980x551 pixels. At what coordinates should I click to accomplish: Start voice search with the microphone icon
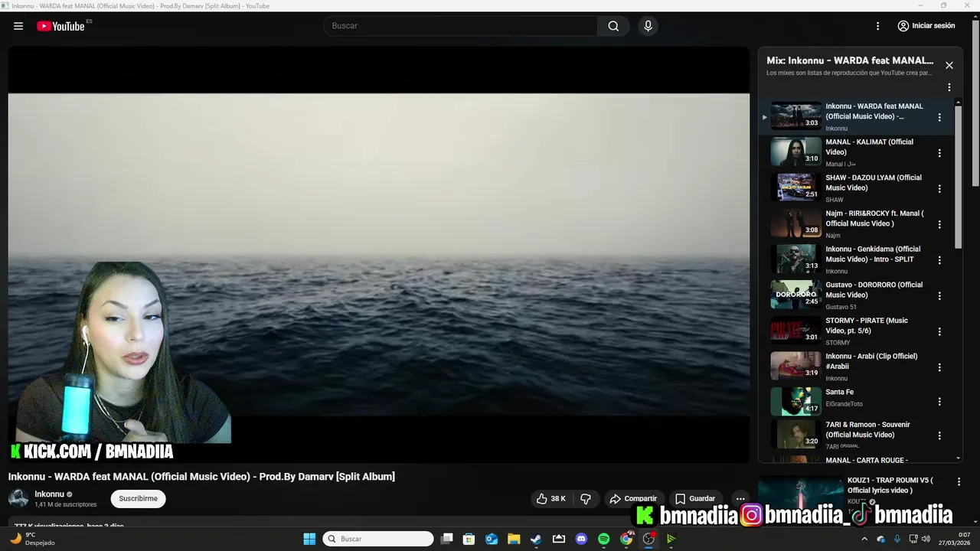coord(648,26)
